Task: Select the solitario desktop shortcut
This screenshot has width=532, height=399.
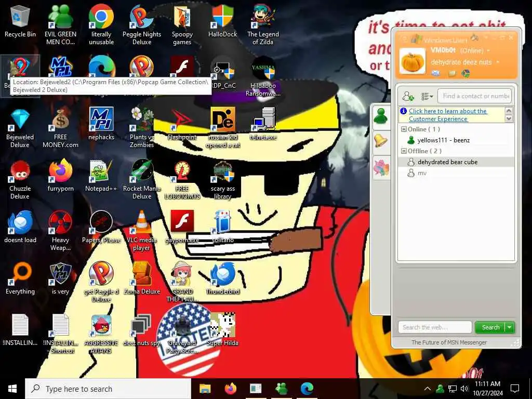Action: [222, 228]
